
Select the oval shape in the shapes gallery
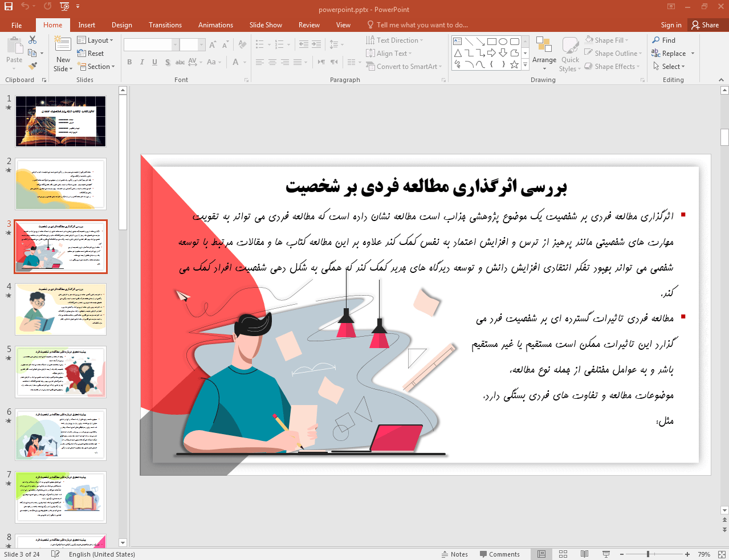coord(503,42)
